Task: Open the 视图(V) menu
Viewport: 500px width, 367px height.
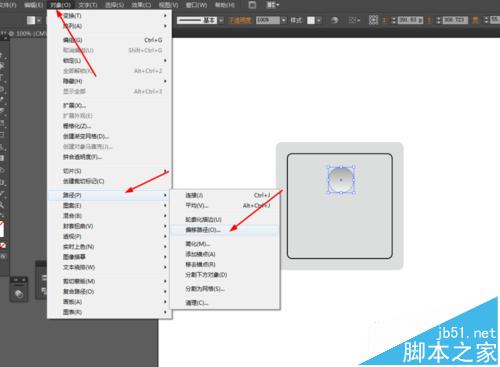Action: pos(168,5)
